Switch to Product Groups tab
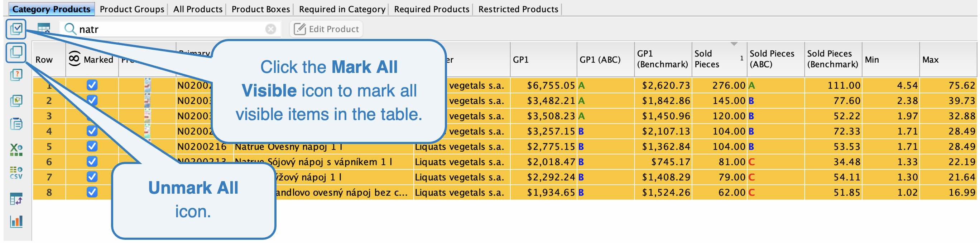980x243 pixels. click(x=131, y=9)
